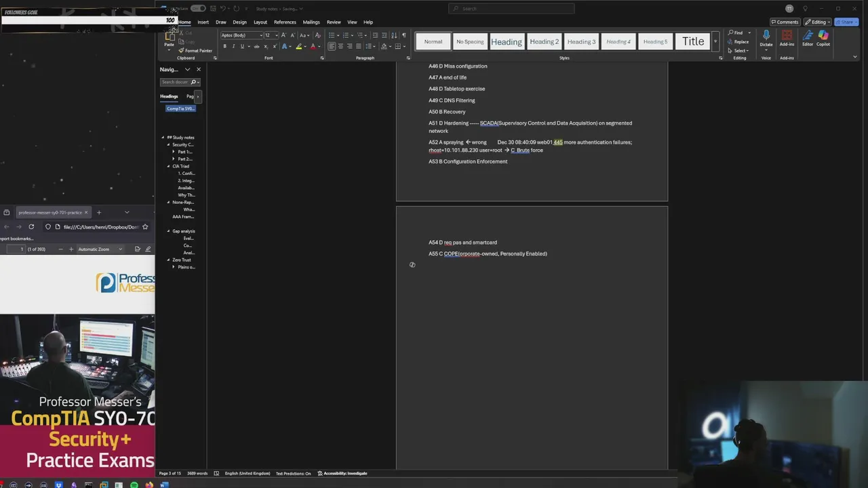Sort selected text alphabetically
The width and height of the screenshot is (868, 488).
click(394, 35)
